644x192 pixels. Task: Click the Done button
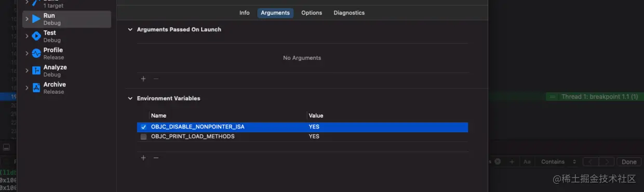coord(629,162)
